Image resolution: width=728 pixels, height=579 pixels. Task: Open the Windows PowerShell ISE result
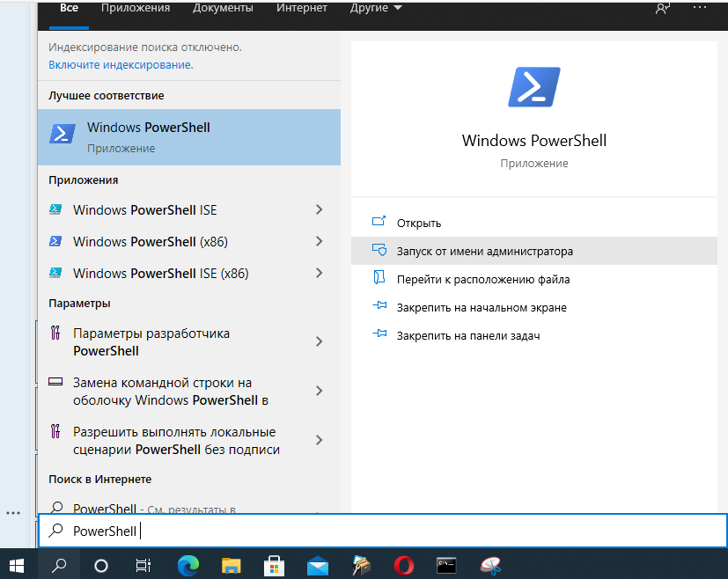189,209
